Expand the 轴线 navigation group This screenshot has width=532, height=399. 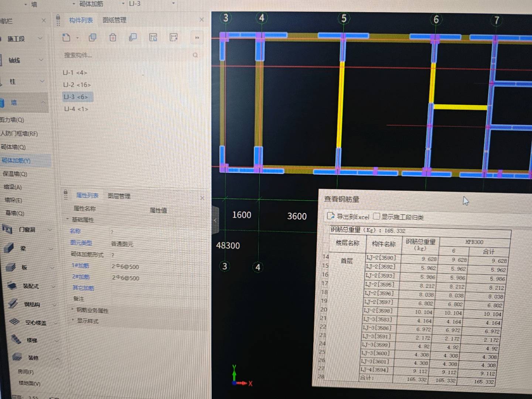click(41, 60)
